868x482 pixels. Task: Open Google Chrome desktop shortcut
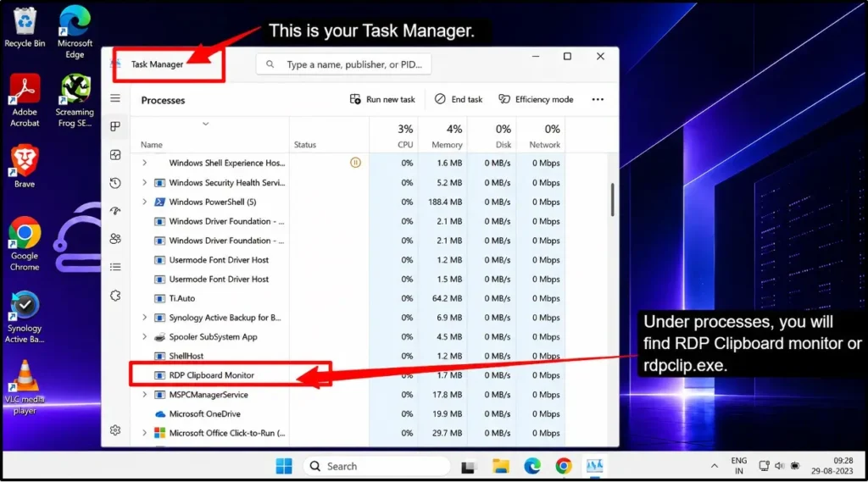pos(25,244)
